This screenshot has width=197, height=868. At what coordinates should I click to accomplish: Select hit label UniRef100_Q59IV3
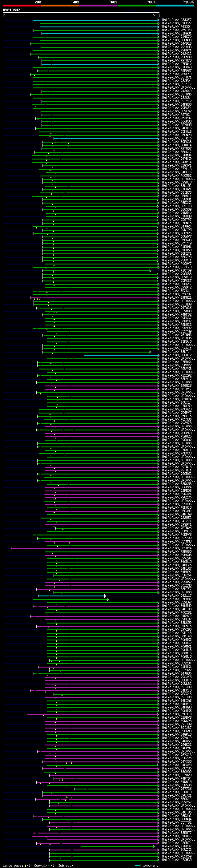pos(176,30)
